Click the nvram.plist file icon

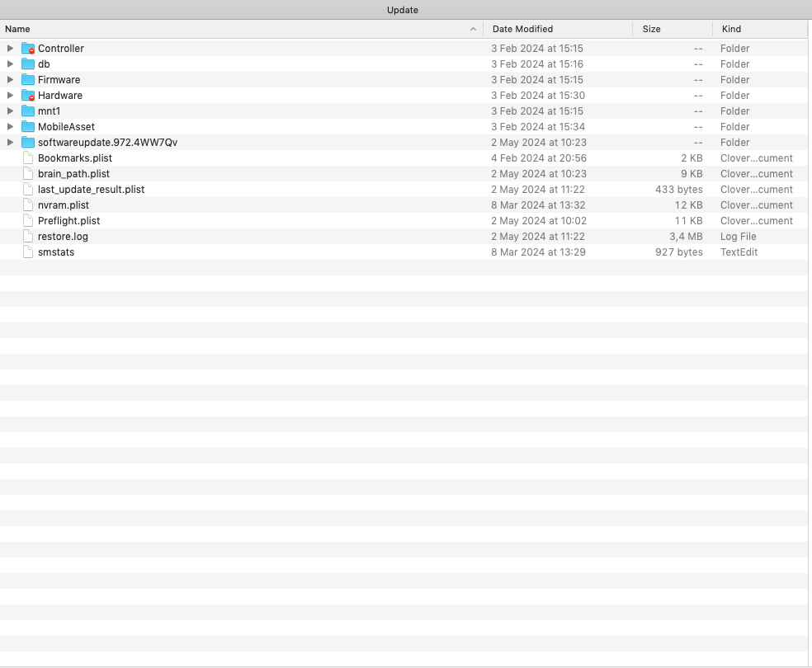coord(28,205)
